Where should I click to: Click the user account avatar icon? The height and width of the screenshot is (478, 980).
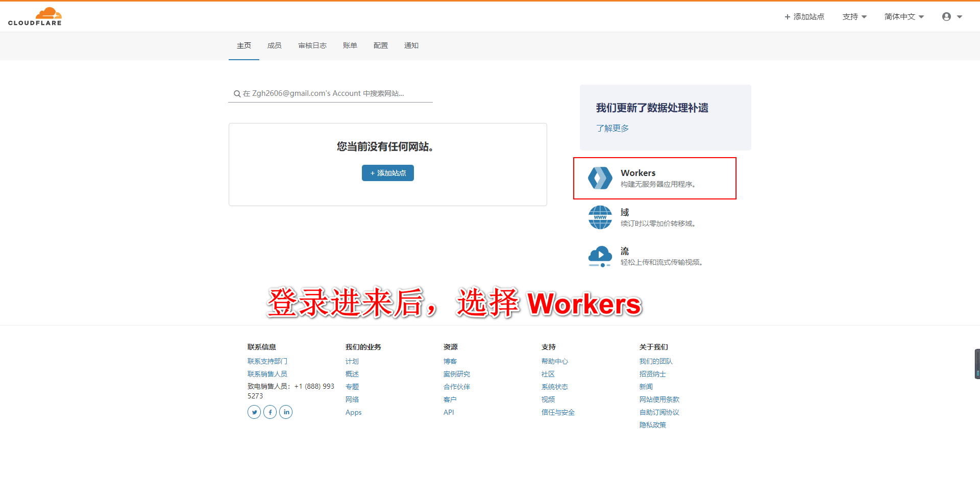pyautogui.click(x=946, y=17)
